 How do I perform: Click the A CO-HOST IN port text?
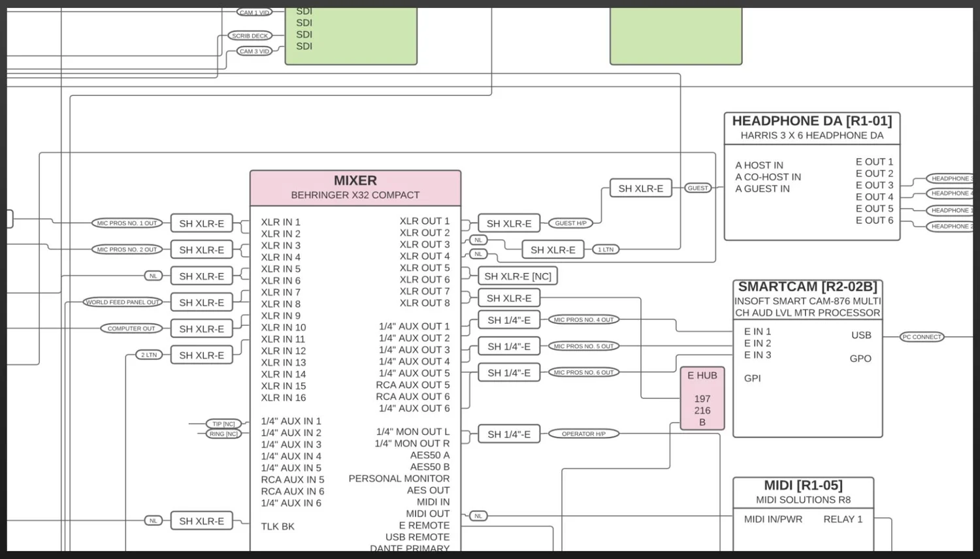click(768, 177)
